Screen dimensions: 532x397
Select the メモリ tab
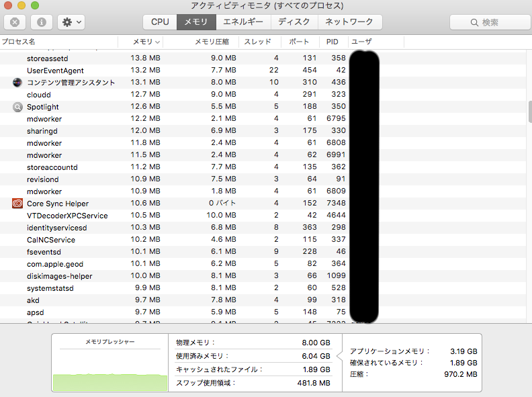196,22
